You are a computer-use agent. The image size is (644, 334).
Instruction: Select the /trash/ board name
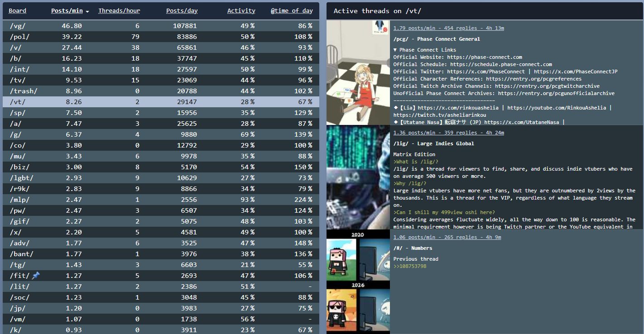[24, 91]
